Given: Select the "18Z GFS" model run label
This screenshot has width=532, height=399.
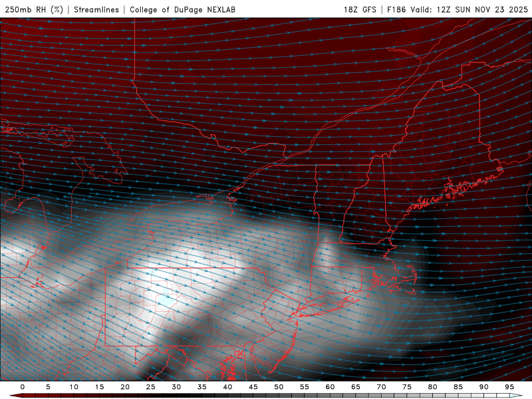Looking at the screenshot, I should [x=360, y=9].
